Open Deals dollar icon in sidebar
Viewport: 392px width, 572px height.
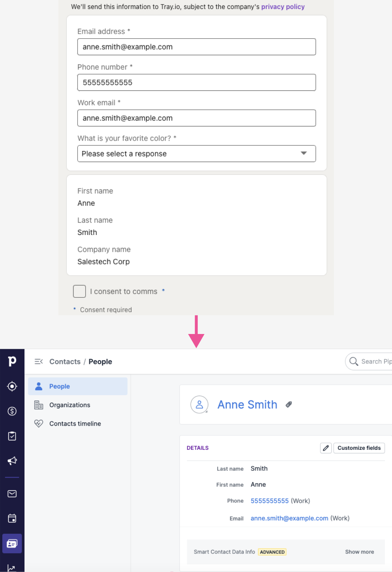[x=12, y=411]
